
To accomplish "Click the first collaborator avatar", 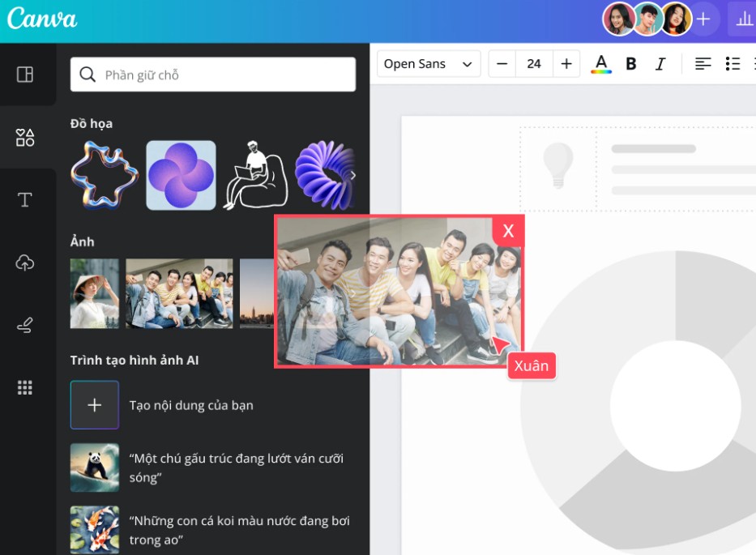I will (618, 19).
